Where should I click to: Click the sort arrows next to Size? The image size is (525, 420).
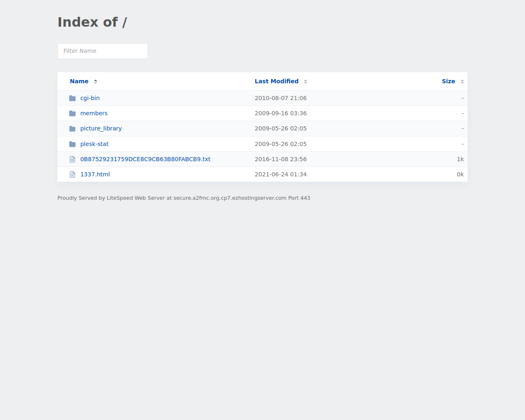[x=462, y=82]
